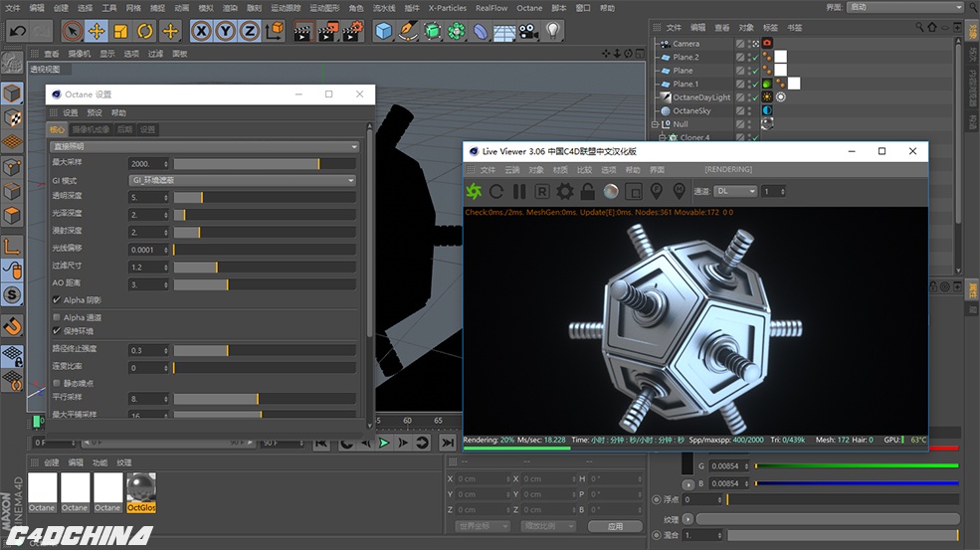
Task: Click the Render View clapperboard icon
Action: pos(303,31)
